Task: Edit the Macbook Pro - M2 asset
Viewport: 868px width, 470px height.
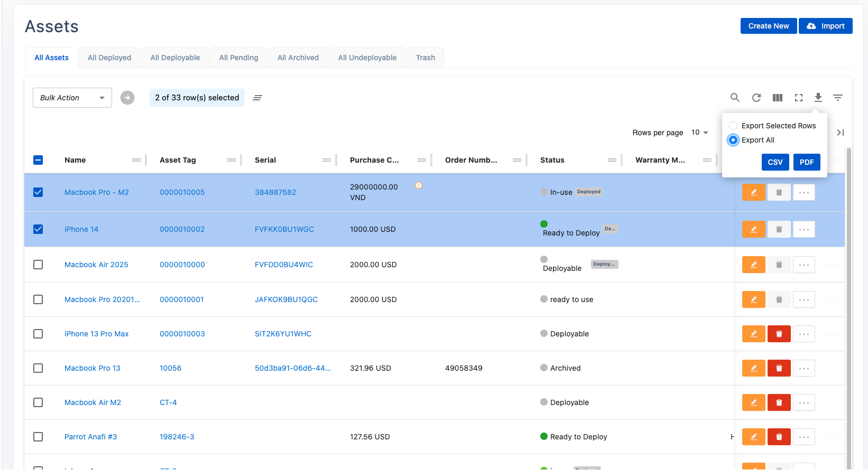Action: click(754, 192)
